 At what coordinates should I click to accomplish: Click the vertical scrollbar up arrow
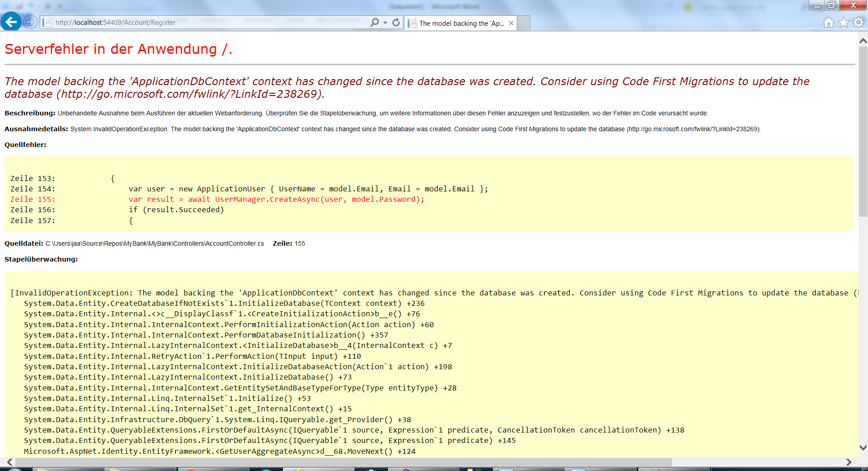pos(863,41)
